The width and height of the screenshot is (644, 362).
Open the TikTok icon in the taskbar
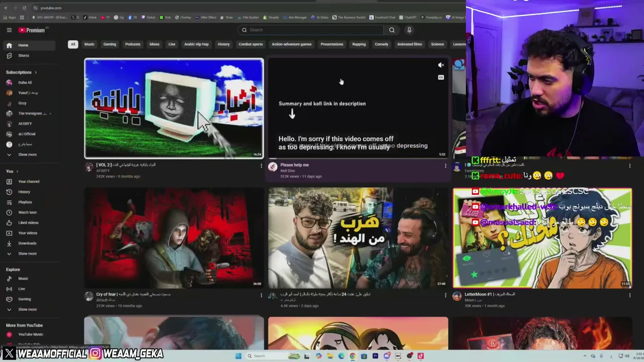421,356
